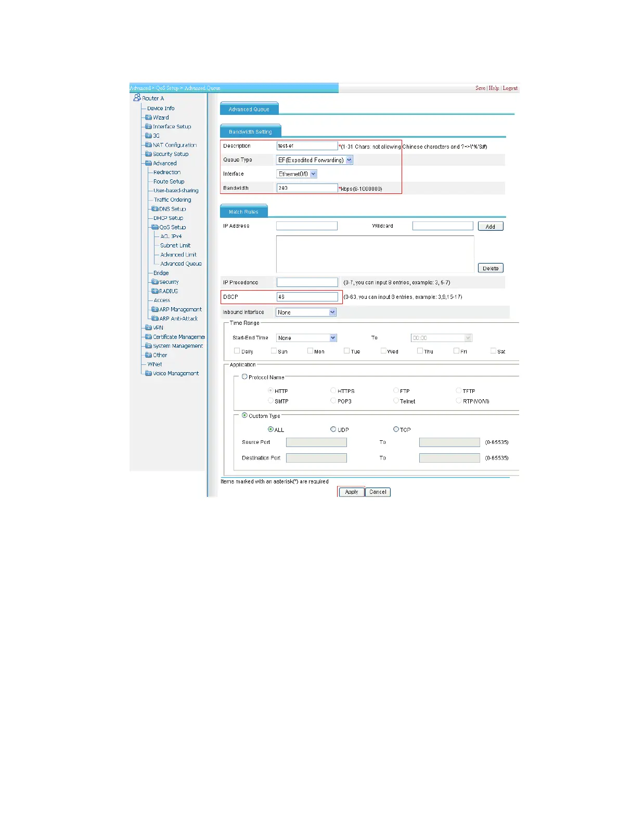
Task: Focus the DSCP input field
Action: [x=307, y=297]
